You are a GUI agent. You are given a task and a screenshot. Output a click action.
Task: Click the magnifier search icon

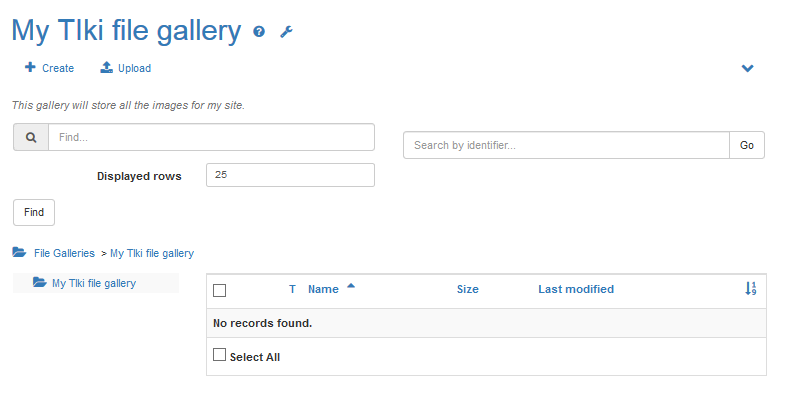[31, 137]
